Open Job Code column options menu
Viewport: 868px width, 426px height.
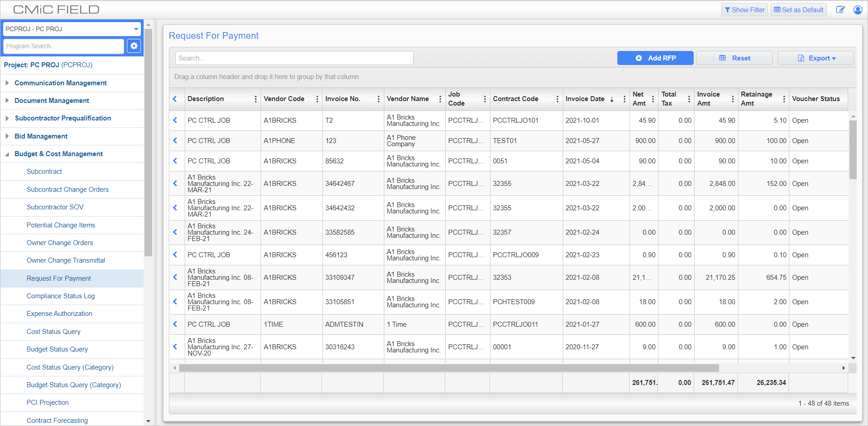485,99
